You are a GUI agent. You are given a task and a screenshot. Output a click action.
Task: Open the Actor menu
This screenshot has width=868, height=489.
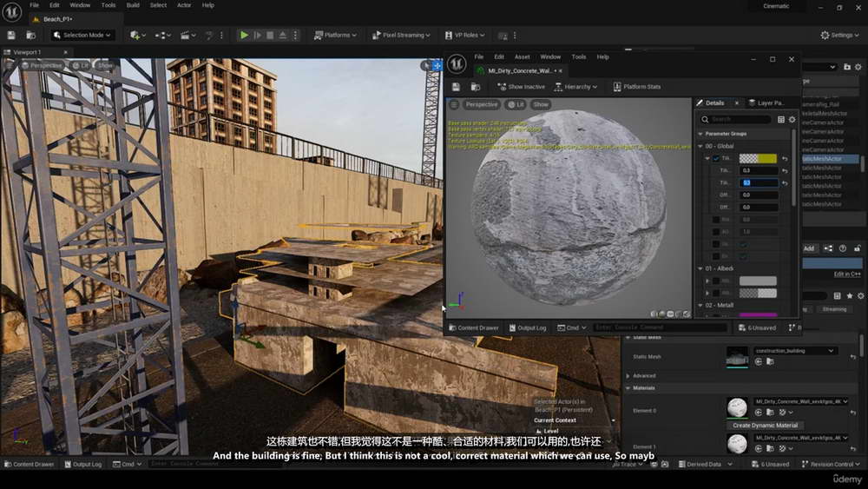[184, 5]
